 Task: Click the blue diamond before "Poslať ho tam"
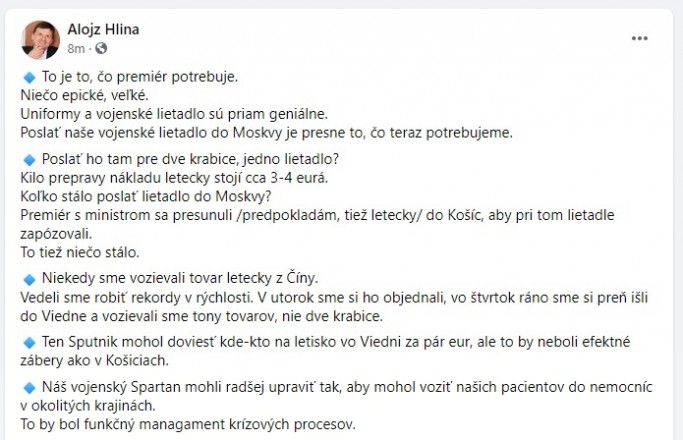click(28, 160)
